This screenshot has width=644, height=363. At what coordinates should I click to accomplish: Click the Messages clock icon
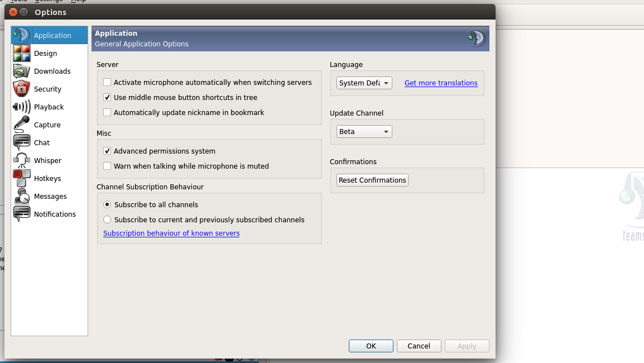[21, 196]
